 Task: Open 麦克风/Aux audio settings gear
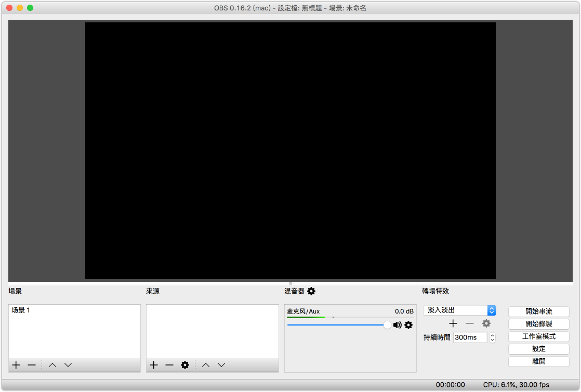[408, 325]
